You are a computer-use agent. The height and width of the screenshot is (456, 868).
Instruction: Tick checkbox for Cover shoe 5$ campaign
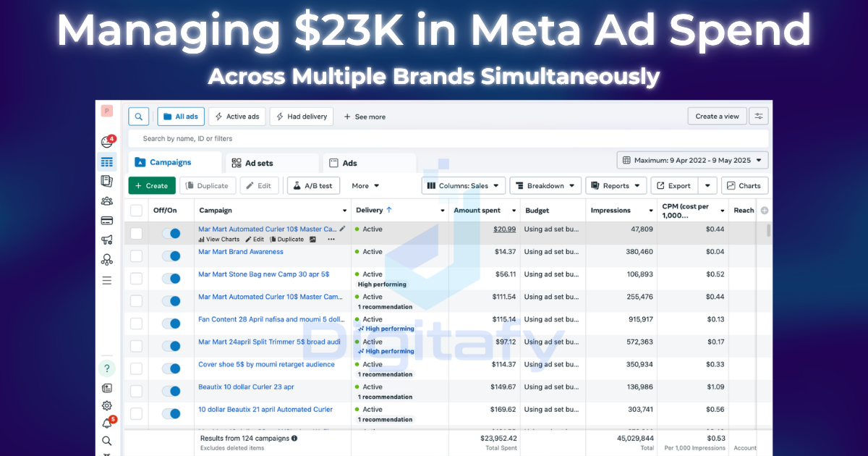(137, 368)
